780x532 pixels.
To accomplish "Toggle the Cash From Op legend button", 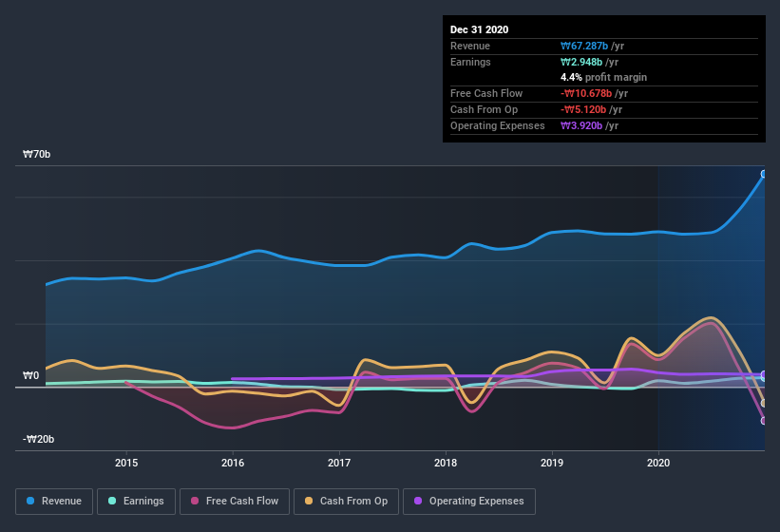I will pyautogui.click(x=346, y=502).
